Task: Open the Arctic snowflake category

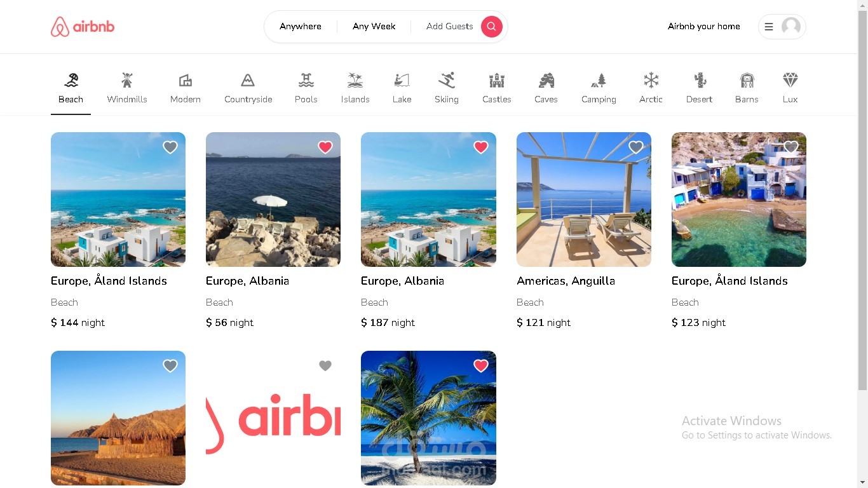Action: tap(651, 80)
